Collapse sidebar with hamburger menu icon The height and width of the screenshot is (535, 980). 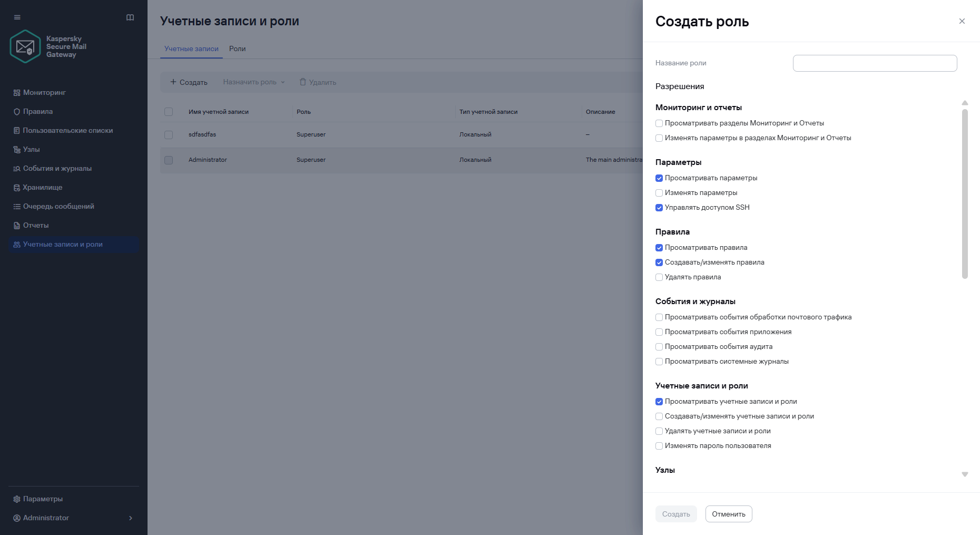tap(17, 17)
